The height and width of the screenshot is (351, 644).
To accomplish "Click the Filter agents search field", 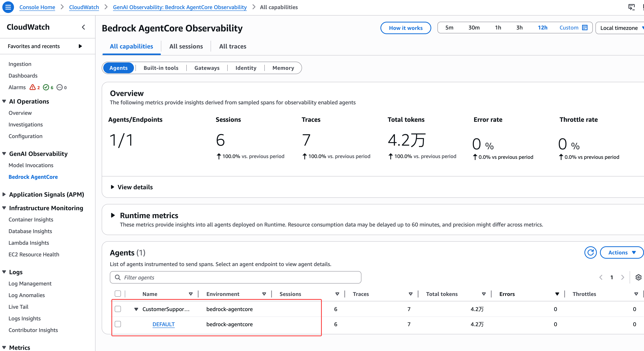I will [x=235, y=277].
